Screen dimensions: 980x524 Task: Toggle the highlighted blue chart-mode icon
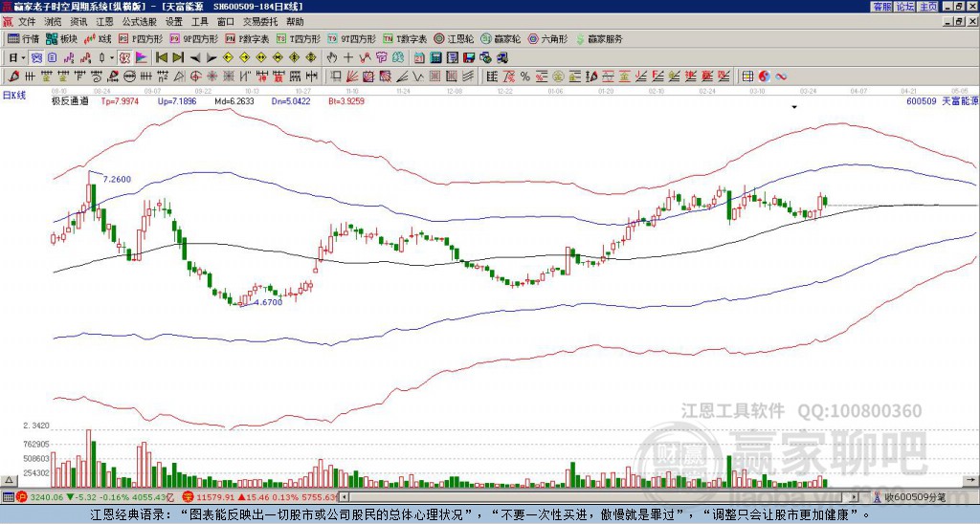pos(37,58)
